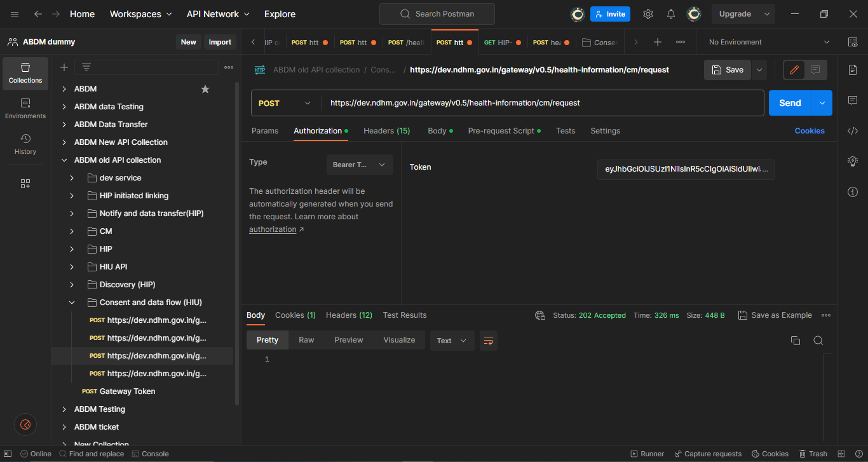The image size is (868, 462).
Task: Change the Bearer Token auth type
Action: pyautogui.click(x=360, y=165)
